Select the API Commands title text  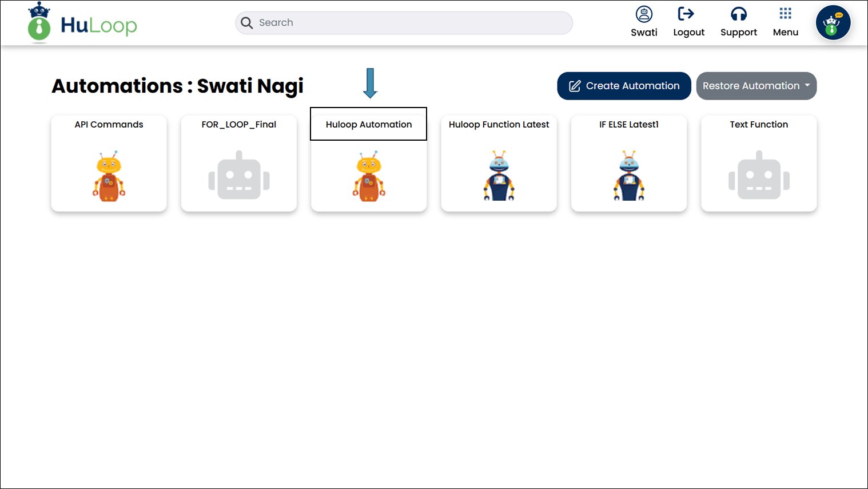(x=109, y=125)
